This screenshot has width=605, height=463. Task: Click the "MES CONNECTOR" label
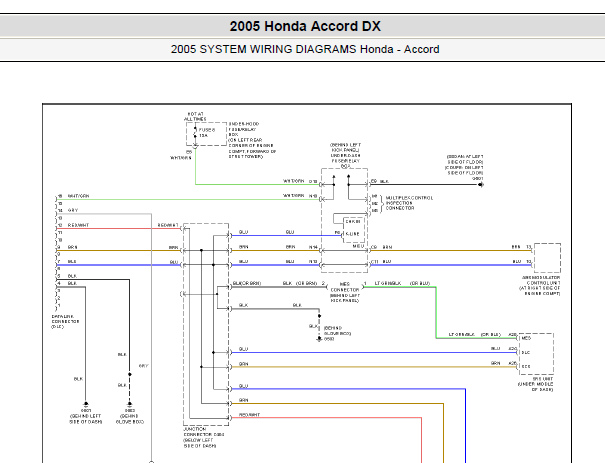tap(345, 287)
